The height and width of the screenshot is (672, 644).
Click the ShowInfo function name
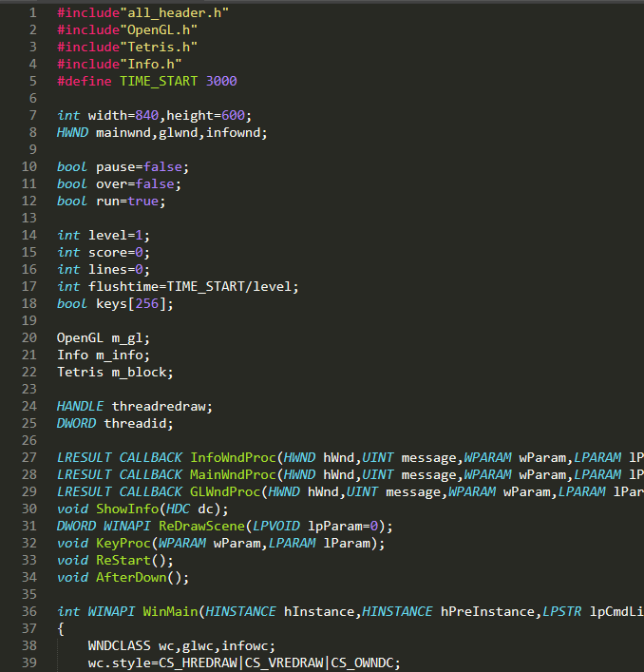tap(127, 509)
